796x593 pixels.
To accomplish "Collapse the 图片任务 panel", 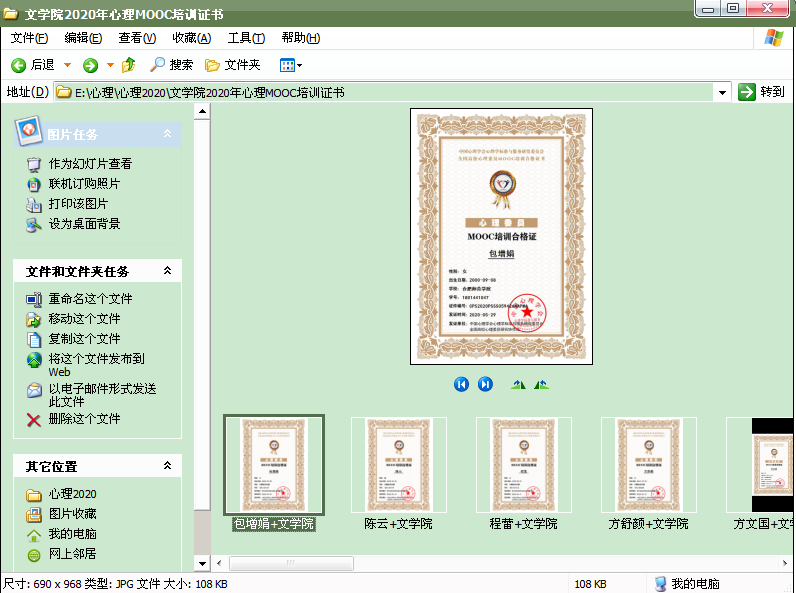I will pyautogui.click(x=168, y=134).
